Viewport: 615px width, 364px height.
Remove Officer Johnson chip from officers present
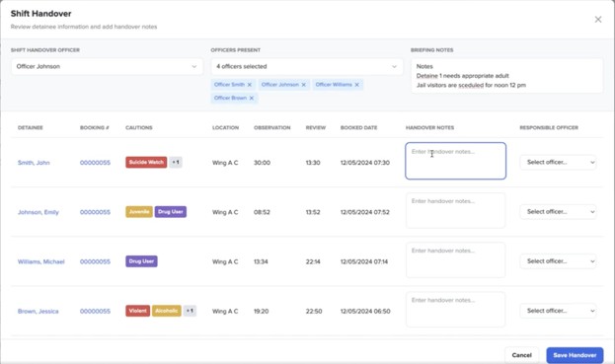[x=304, y=85]
